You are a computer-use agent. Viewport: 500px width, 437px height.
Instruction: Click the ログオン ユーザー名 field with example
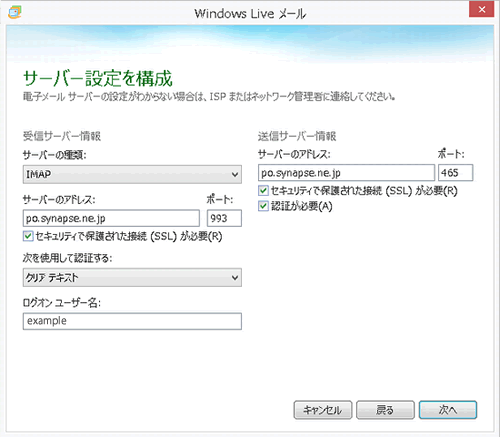132,321
